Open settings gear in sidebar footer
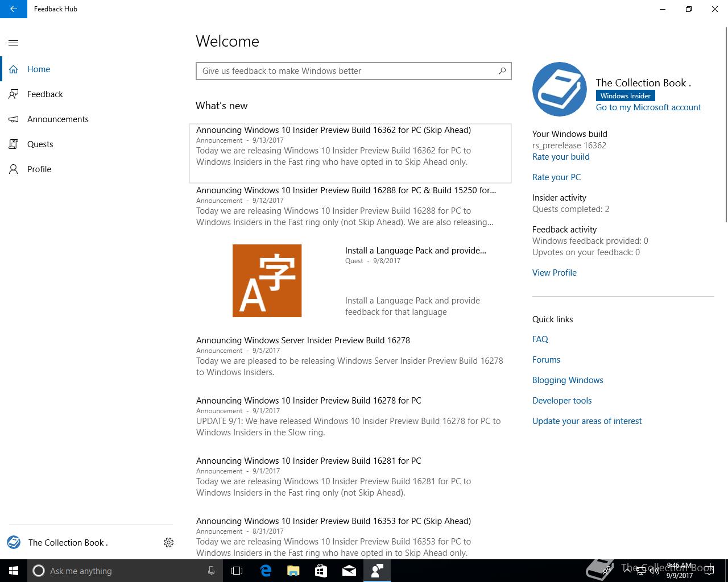Image resolution: width=728 pixels, height=582 pixels. [x=168, y=543]
